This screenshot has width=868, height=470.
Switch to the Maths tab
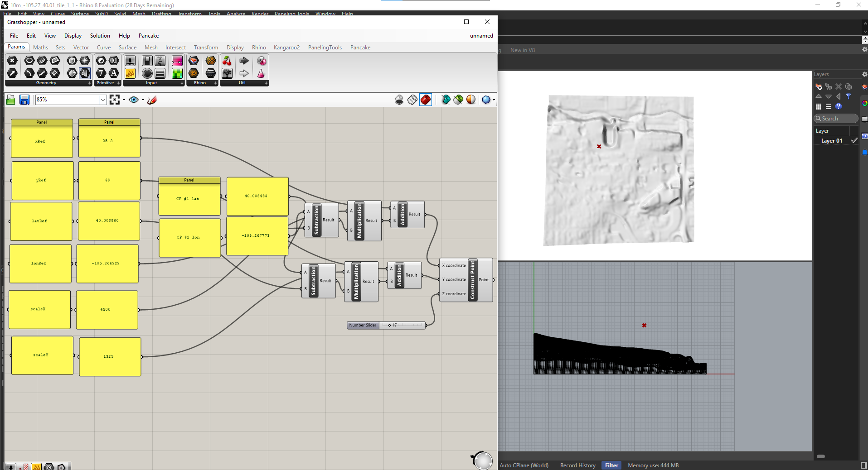click(40, 48)
